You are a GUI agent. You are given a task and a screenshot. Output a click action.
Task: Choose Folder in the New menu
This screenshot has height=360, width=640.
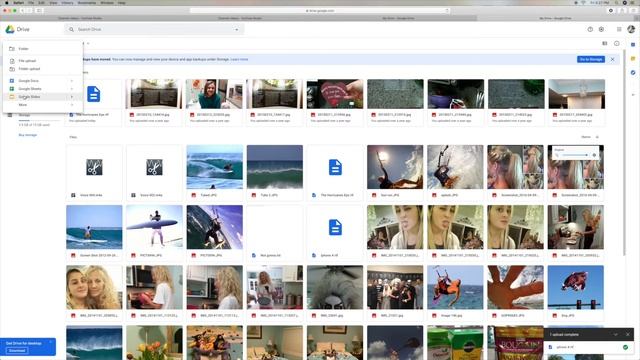point(43,49)
